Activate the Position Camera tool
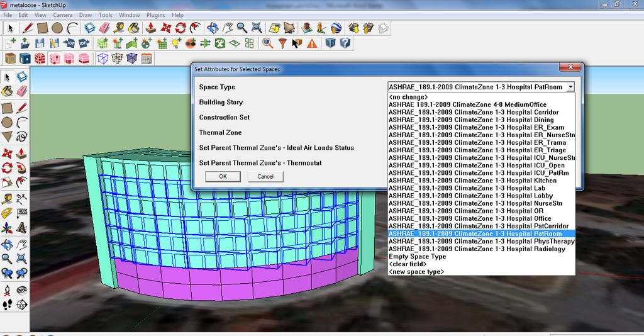Screen dimensions: 644x336 coord(7,291)
